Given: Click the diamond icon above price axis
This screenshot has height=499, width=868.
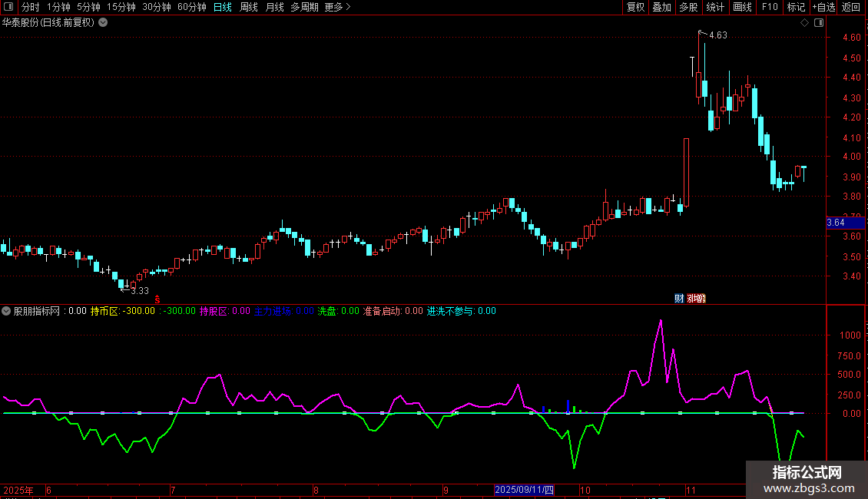Looking at the screenshot, I should pos(805,23).
